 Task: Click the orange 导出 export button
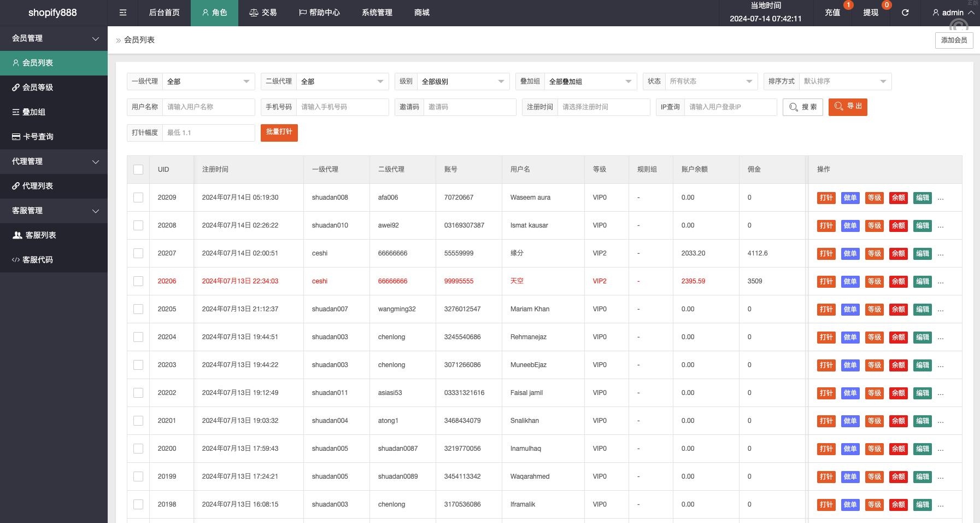848,107
